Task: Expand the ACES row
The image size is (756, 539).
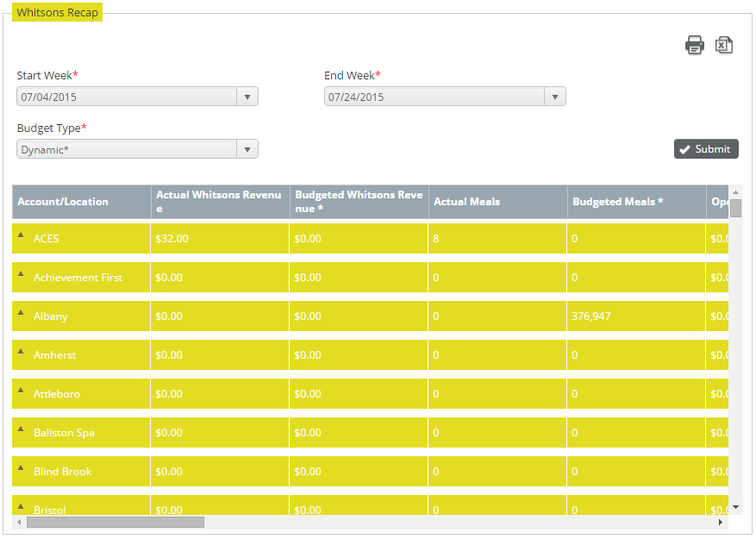Action: click(22, 235)
